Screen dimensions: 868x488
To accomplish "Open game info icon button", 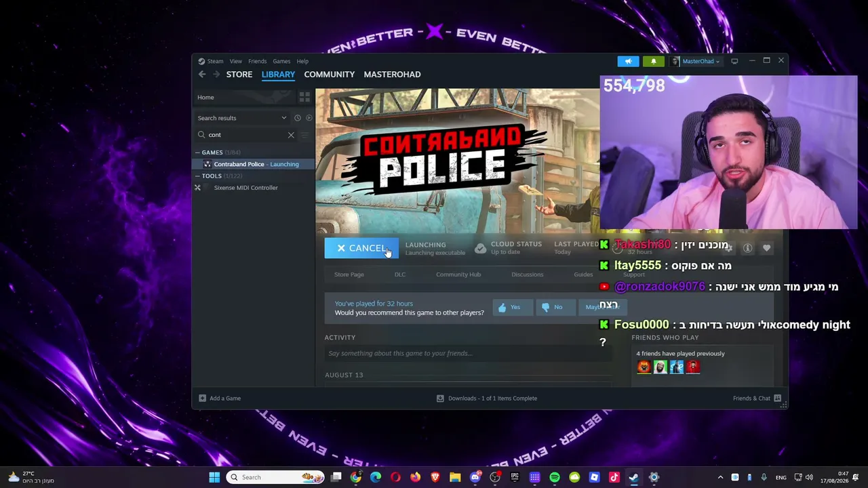I will 747,248.
